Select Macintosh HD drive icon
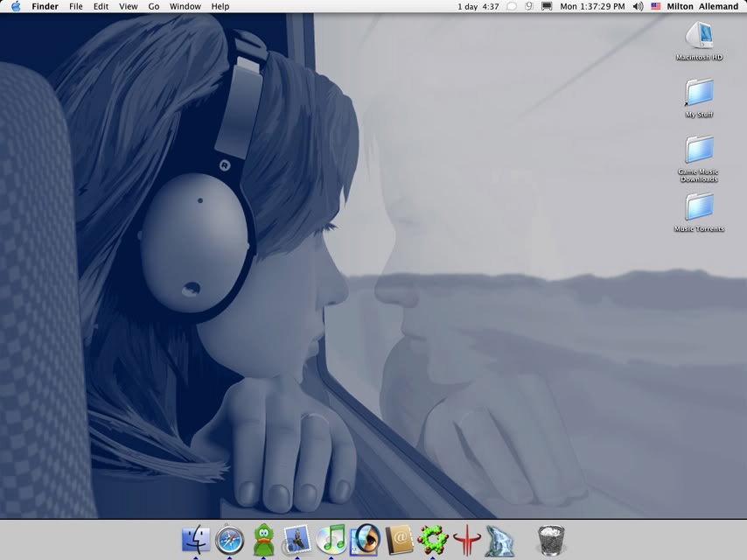747x560 pixels. point(700,41)
